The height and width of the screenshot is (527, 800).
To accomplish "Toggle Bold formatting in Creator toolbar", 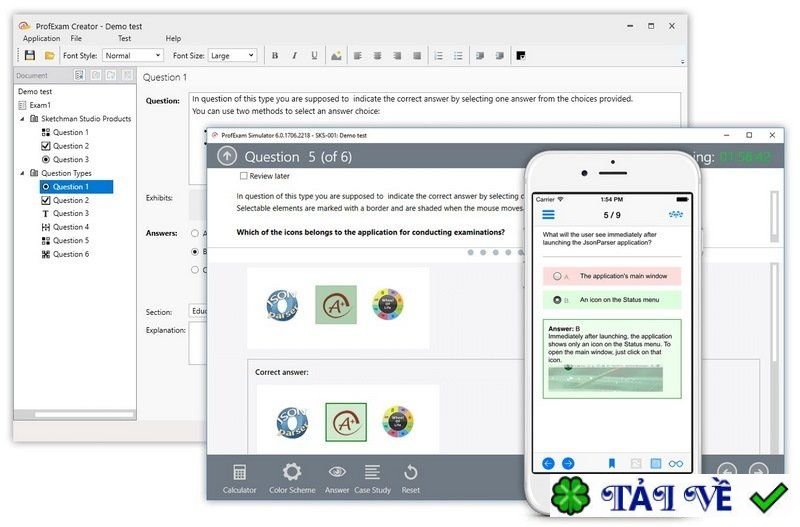I will coord(275,56).
